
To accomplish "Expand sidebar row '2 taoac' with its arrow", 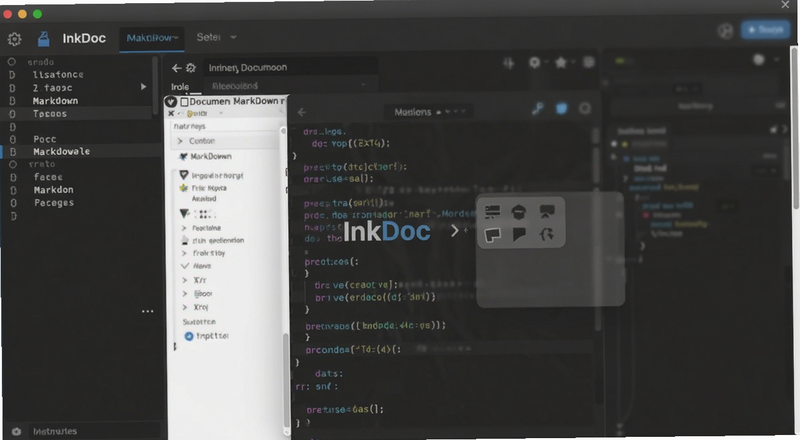I will 143,87.
